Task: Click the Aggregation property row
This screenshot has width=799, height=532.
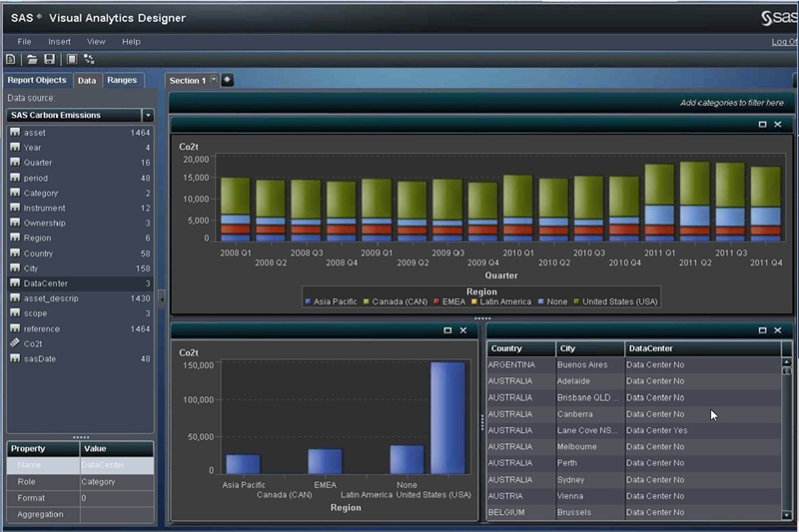Action: click(x=80, y=514)
